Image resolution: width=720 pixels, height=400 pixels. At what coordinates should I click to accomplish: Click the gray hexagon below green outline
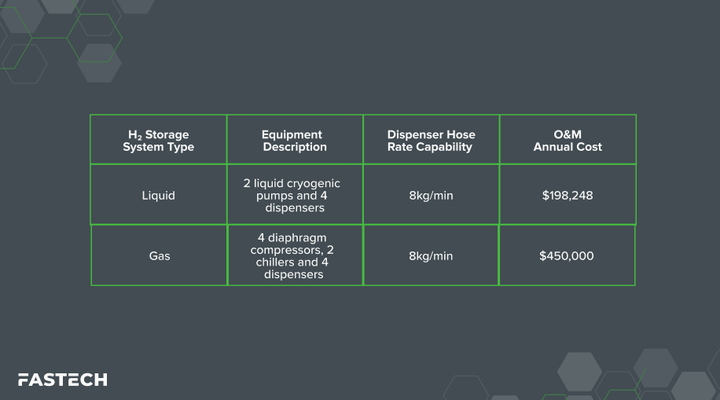pos(99,63)
